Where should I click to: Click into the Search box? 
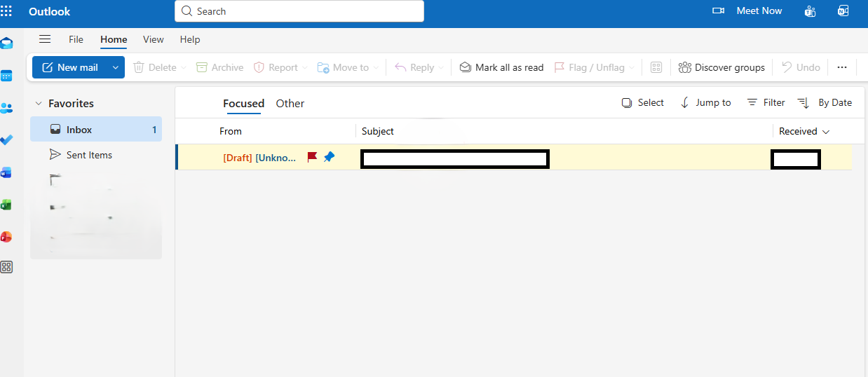(299, 11)
